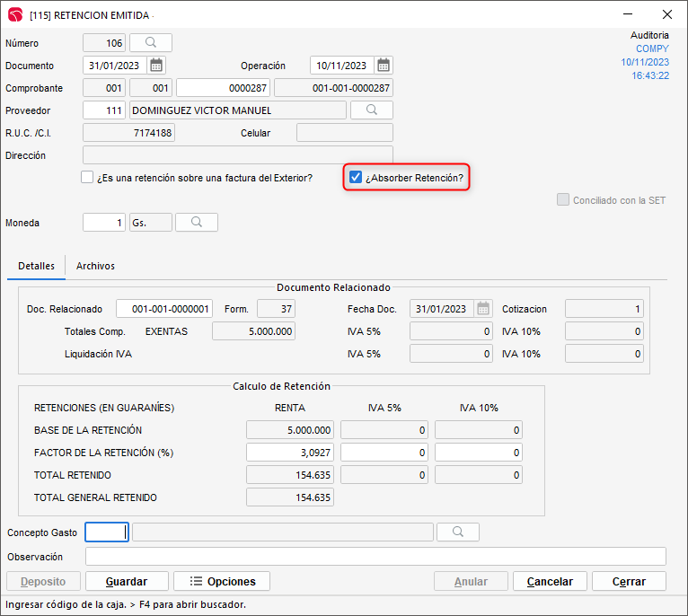Viewport: 688px width, 616px height.
Task: Click the application logo in title bar
Action: pyautogui.click(x=15, y=14)
